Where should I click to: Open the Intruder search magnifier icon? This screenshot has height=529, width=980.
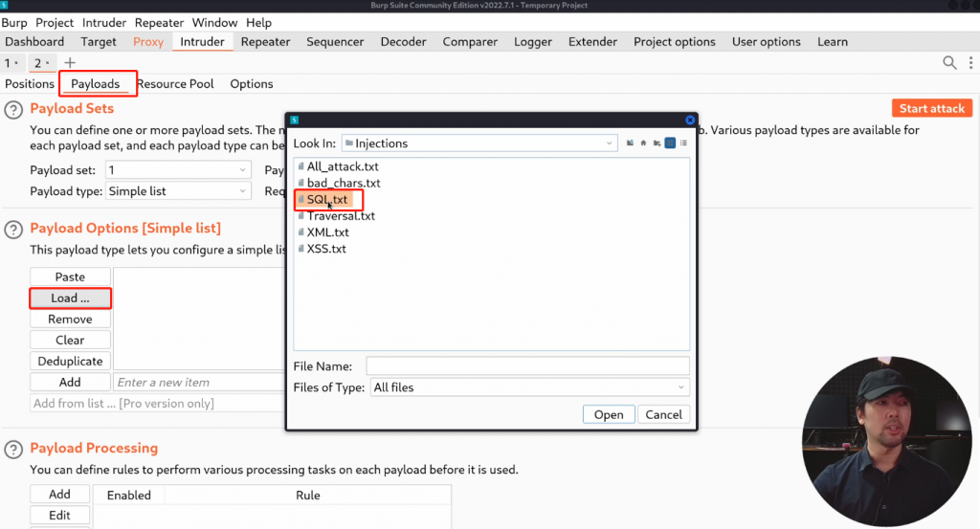tap(949, 62)
